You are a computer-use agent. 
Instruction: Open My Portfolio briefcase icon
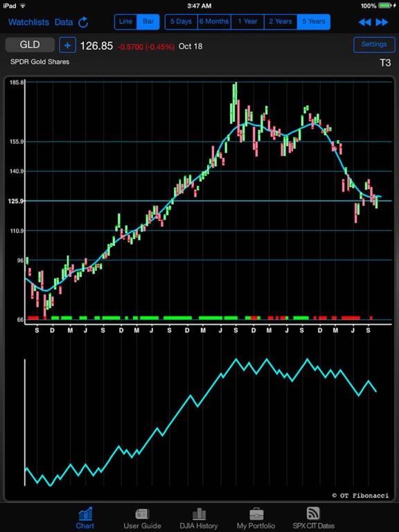(x=256, y=514)
